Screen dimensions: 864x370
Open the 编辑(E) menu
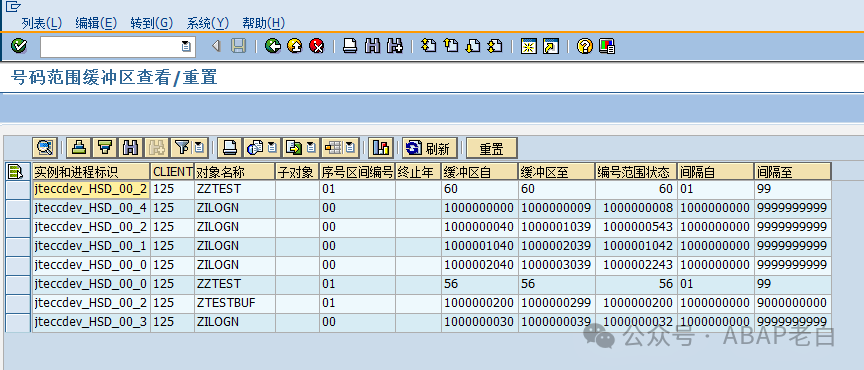tap(96, 23)
